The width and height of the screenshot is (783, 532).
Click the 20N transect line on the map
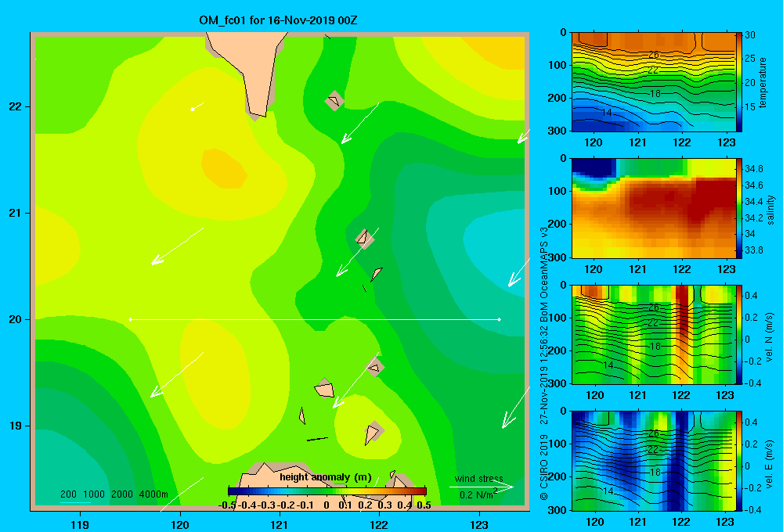click(x=315, y=319)
